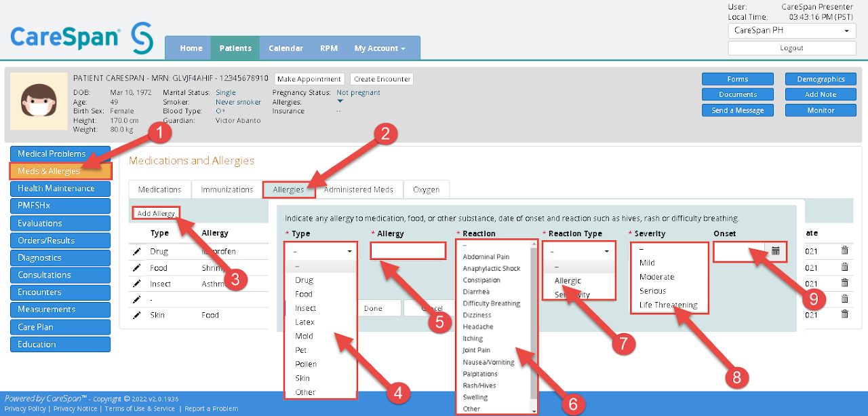The width and height of the screenshot is (868, 416).
Task: Open Education in sidebar
Action: coord(60,344)
